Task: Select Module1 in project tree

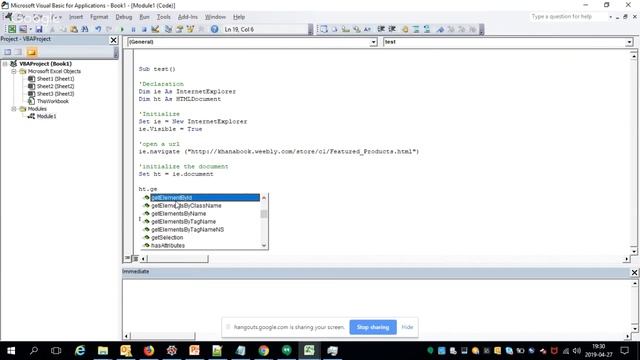Action: pos(46,116)
